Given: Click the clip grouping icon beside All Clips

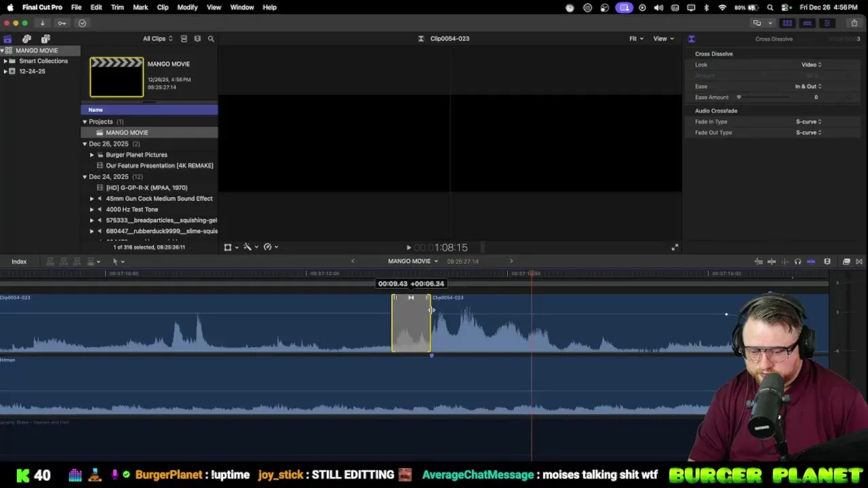Looking at the screenshot, I should (x=184, y=39).
